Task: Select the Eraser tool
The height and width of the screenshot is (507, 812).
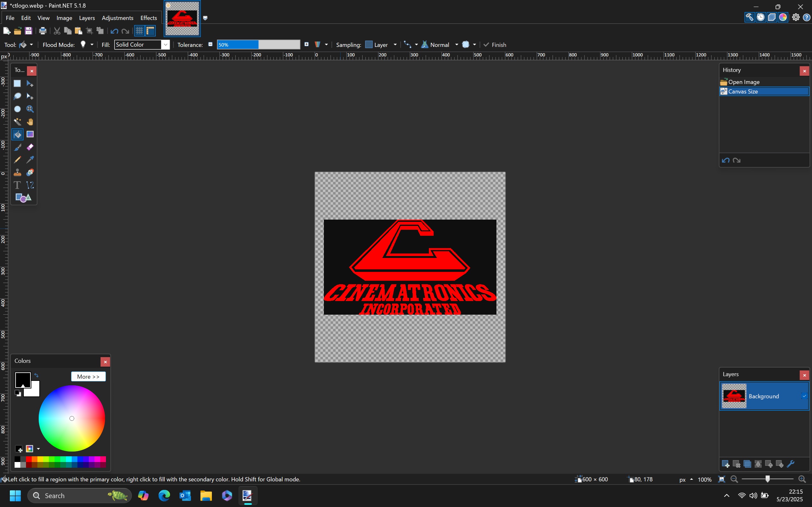Action: pyautogui.click(x=30, y=147)
